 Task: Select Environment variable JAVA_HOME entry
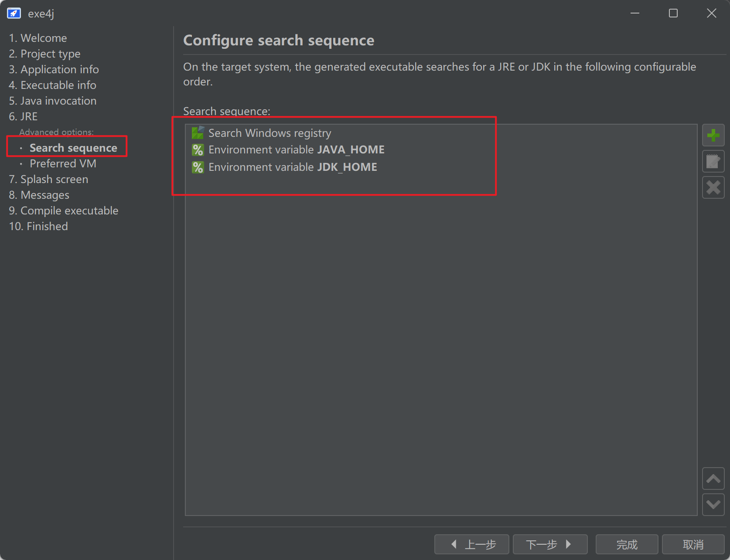click(x=296, y=150)
